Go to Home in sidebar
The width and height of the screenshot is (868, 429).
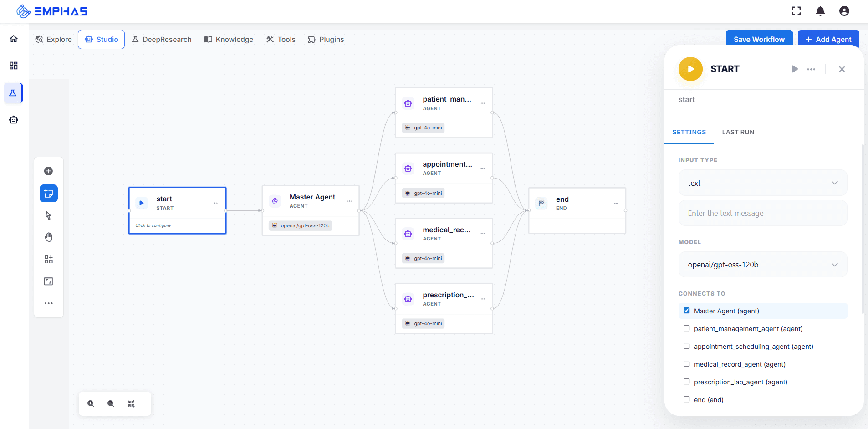click(14, 39)
